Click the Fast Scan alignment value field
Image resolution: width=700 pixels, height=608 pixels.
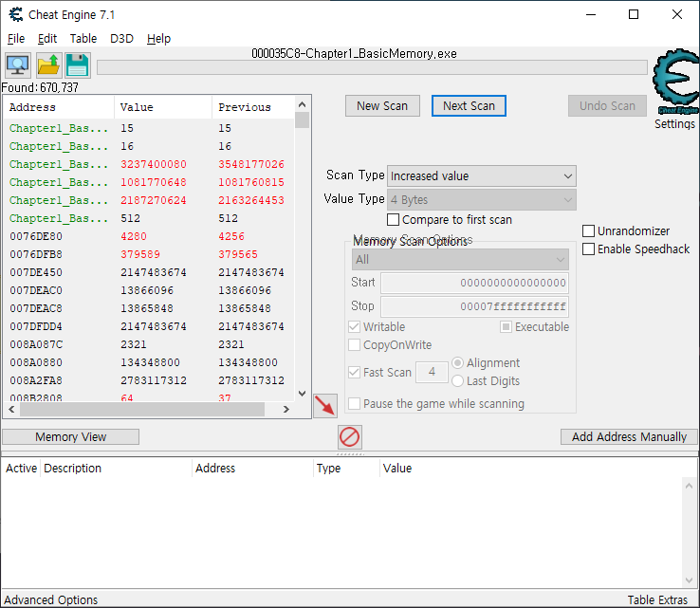tap(432, 372)
